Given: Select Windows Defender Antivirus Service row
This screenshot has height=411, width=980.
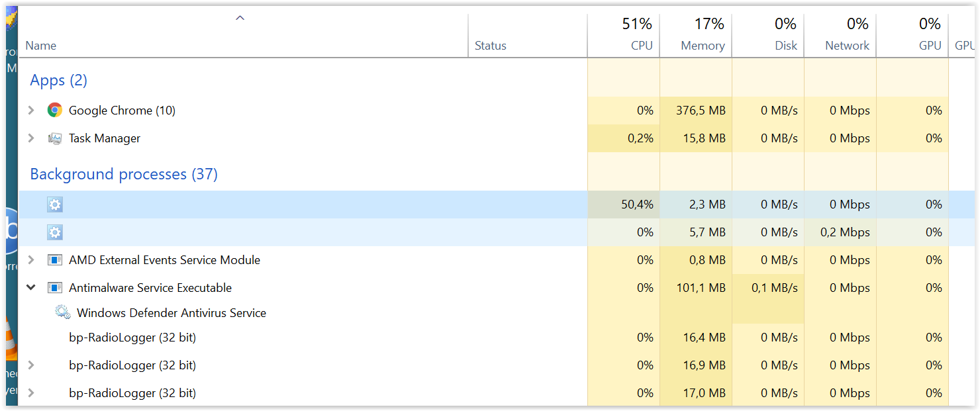Looking at the screenshot, I should pos(171,313).
